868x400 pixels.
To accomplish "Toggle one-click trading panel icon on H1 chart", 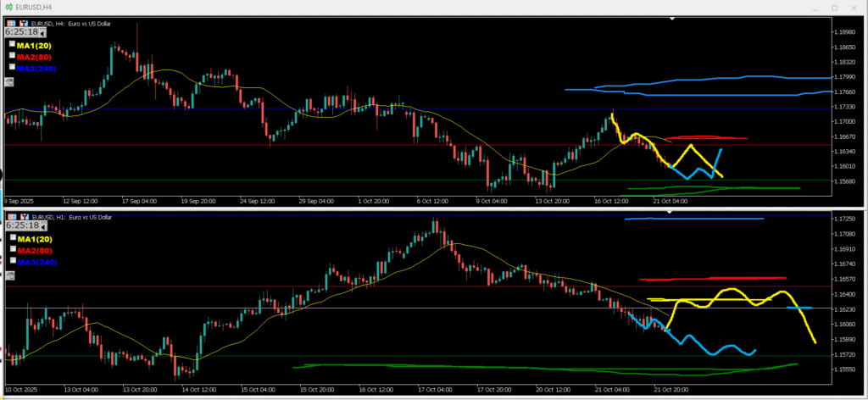I will point(23,218).
